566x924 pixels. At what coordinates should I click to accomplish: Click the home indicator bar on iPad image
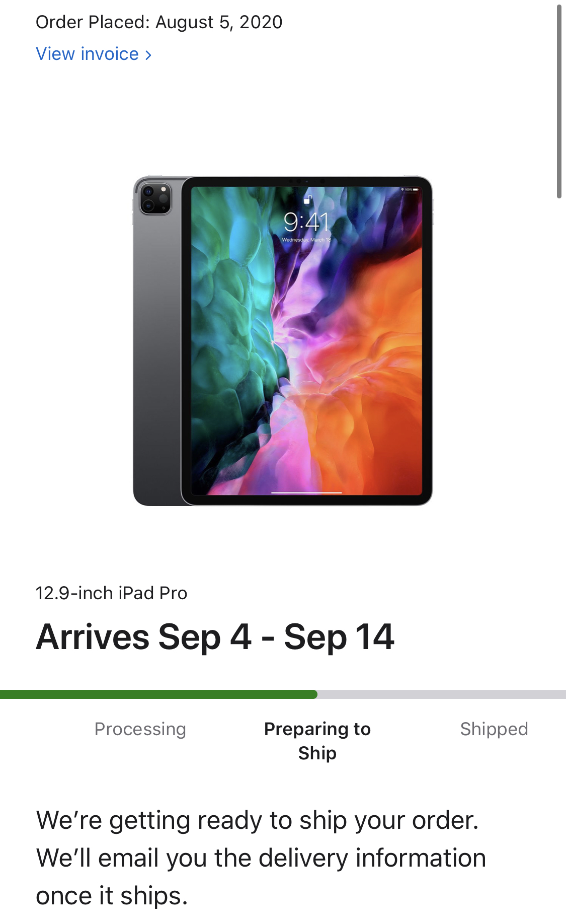306,492
